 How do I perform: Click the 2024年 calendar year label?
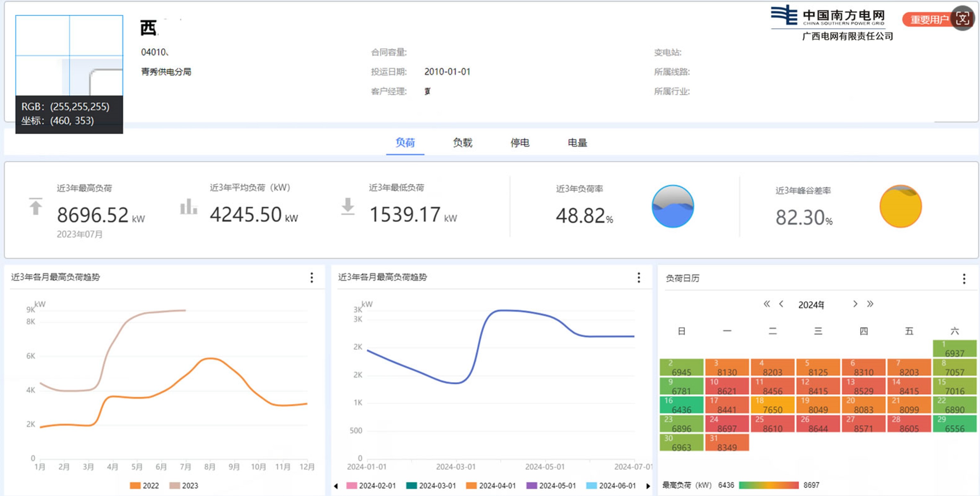tap(811, 305)
